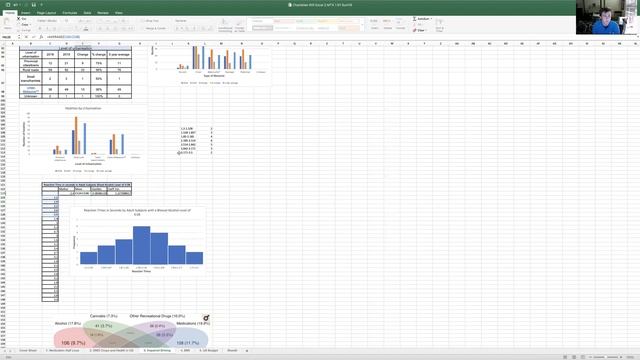Screen dimensions: 640x360
Task: Open the font name combo box
Action: [50, 20]
